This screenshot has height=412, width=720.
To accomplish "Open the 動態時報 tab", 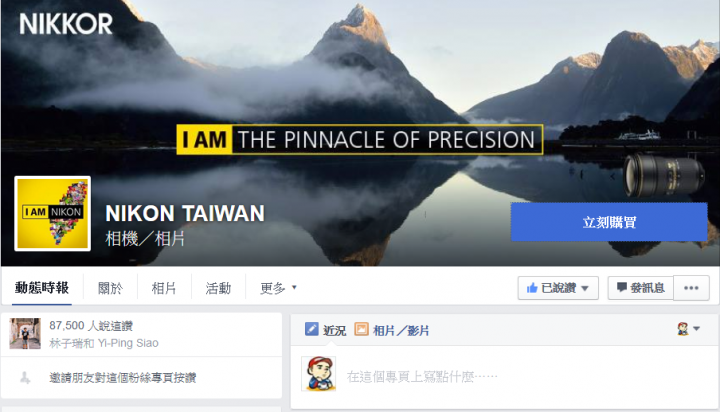I will (42, 288).
